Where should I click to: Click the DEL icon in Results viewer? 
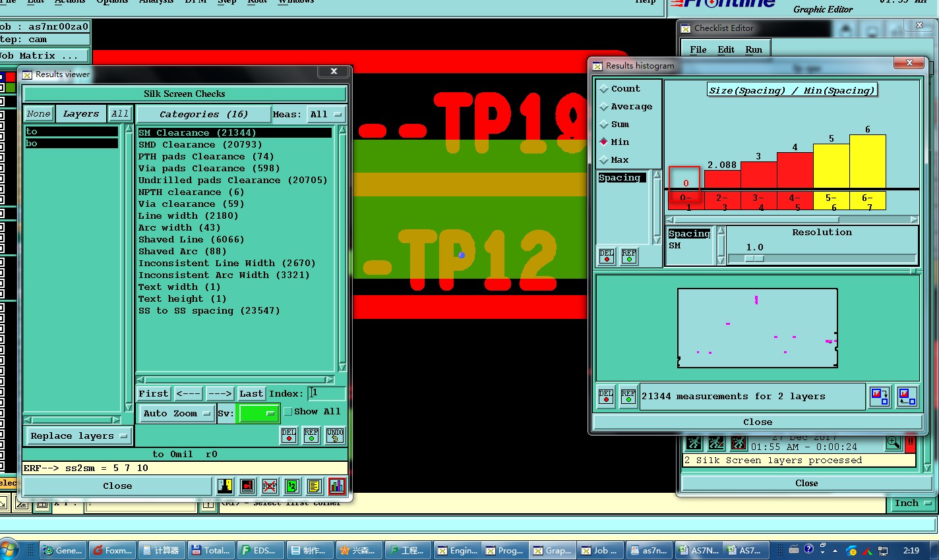click(x=289, y=435)
